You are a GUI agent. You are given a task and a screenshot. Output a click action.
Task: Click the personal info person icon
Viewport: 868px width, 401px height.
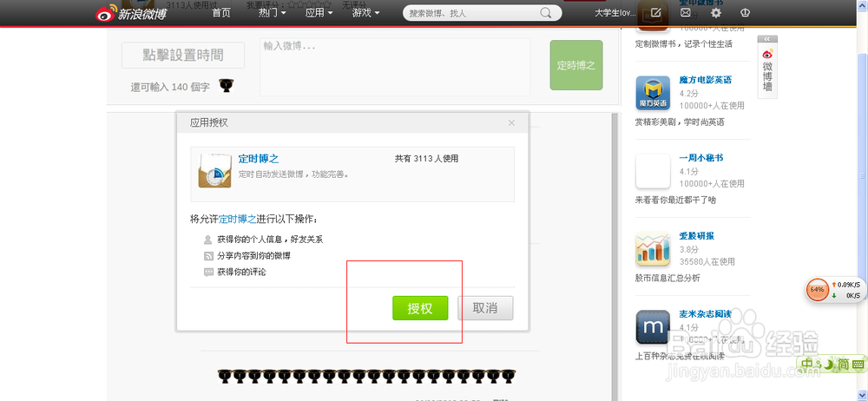[208, 240]
